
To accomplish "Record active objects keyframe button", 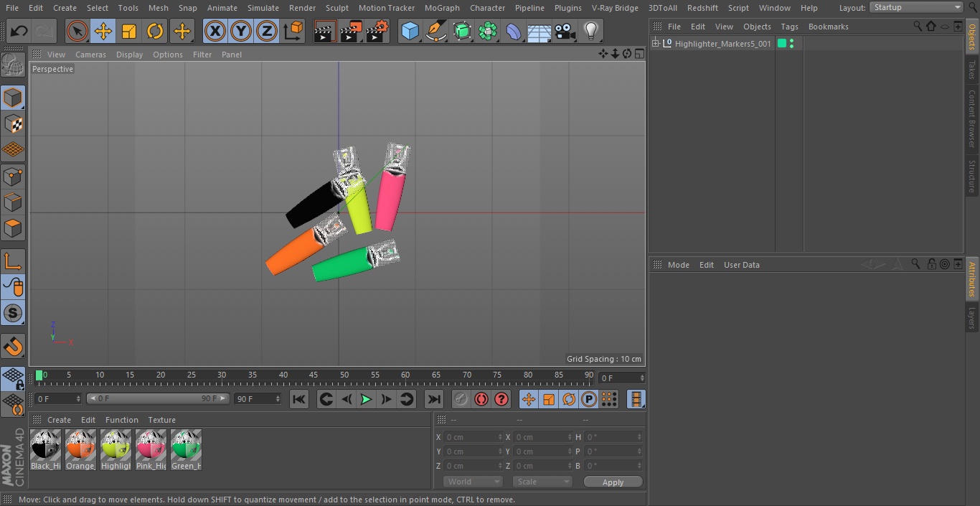I will point(461,399).
